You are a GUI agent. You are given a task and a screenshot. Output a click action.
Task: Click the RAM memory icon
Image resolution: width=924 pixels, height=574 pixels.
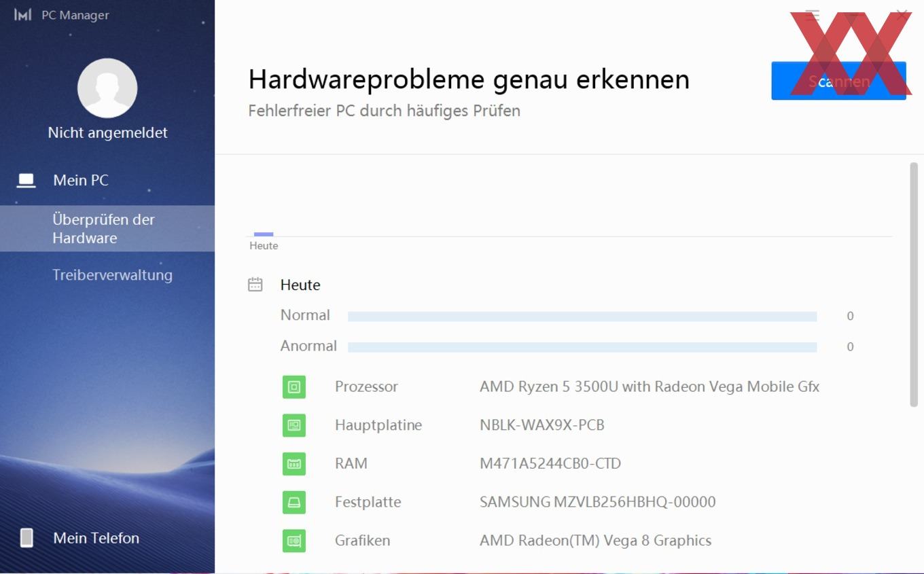click(x=294, y=464)
